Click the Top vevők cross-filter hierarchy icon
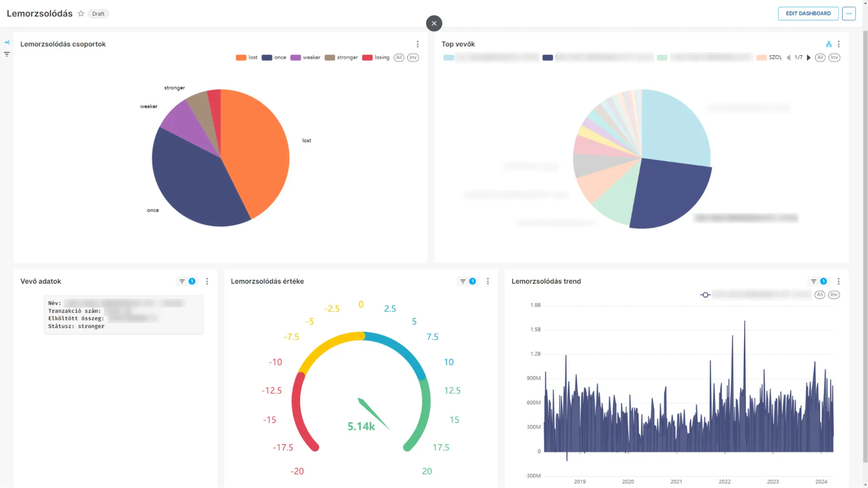The width and height of the screenshot is (868, 488). [x=828, y=44]
